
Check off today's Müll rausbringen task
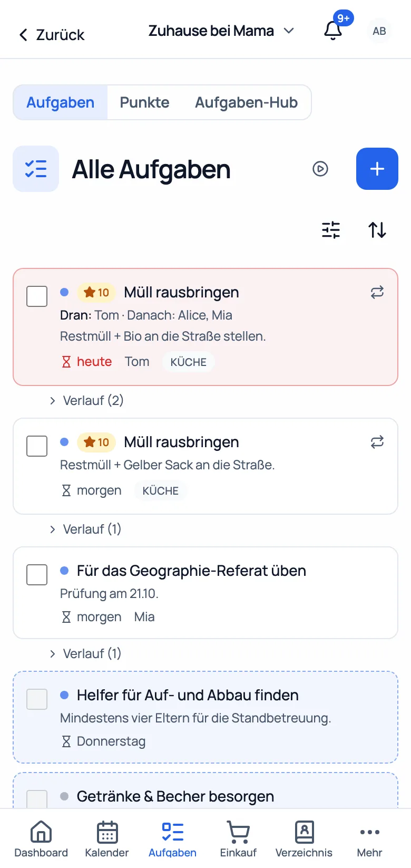coord(37,296)
